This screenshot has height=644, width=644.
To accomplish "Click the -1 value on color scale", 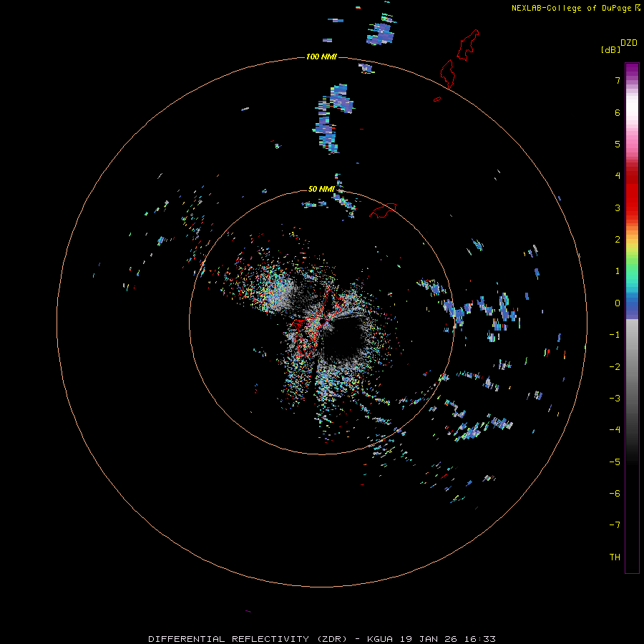I will pyautogui.click(x=615, y=335).
